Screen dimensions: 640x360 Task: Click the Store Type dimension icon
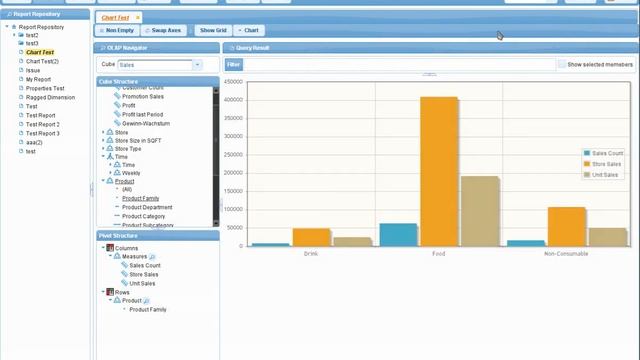coord(110,148)
